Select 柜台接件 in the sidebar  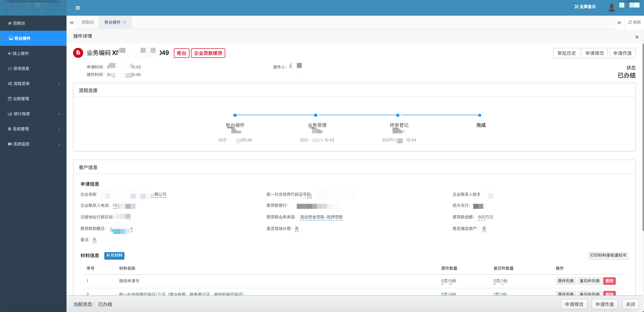pos(33,38)
